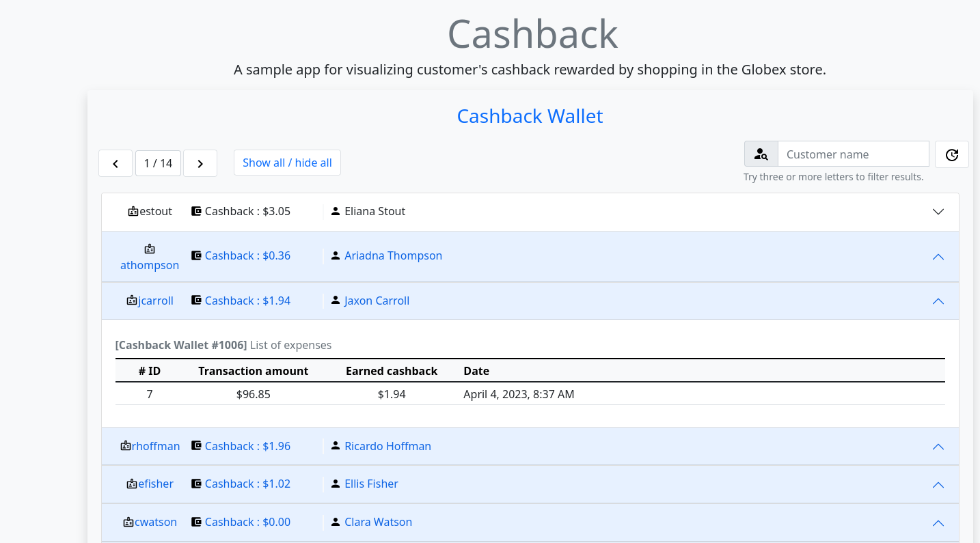Click the name Ellis Fisher
980x543 pixels.
click(371, 484)
